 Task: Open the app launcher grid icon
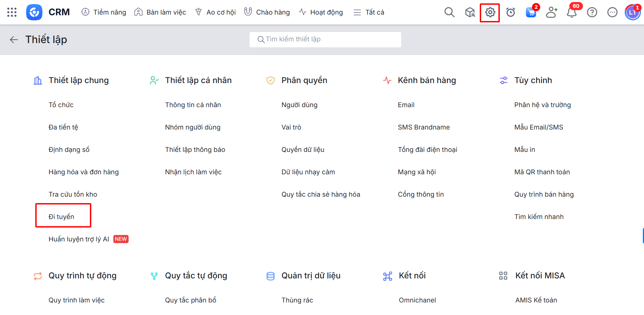click(x=12, y=12)
